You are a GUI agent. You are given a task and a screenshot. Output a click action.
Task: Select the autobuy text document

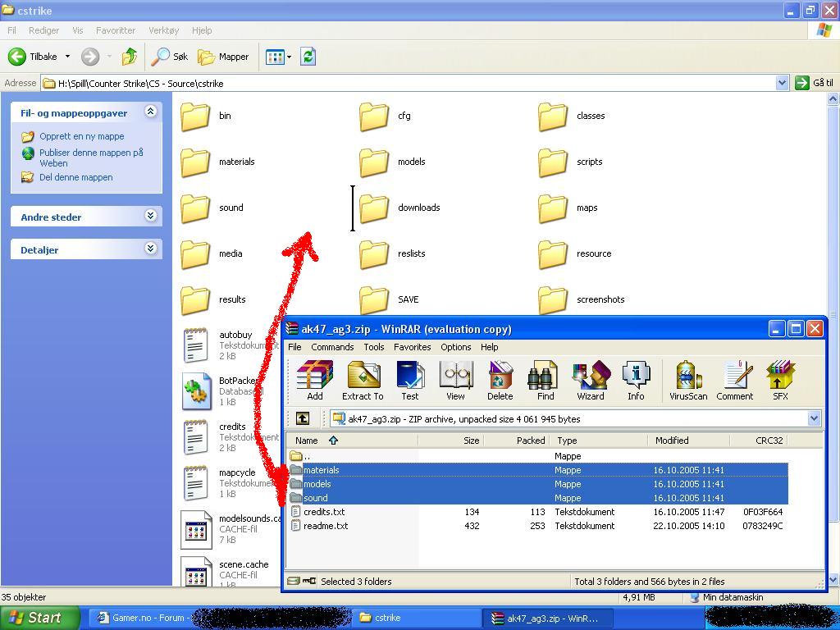tap(231, 345)
